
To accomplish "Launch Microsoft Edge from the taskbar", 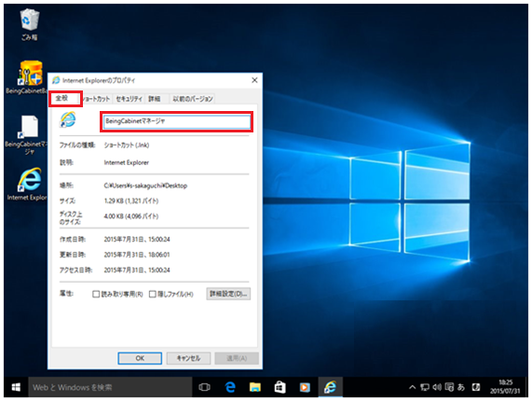I will pos(230,387).
